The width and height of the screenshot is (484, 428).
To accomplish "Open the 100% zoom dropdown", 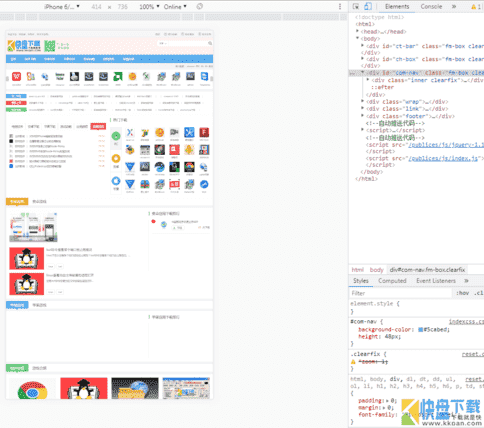I will click(149, 7).
